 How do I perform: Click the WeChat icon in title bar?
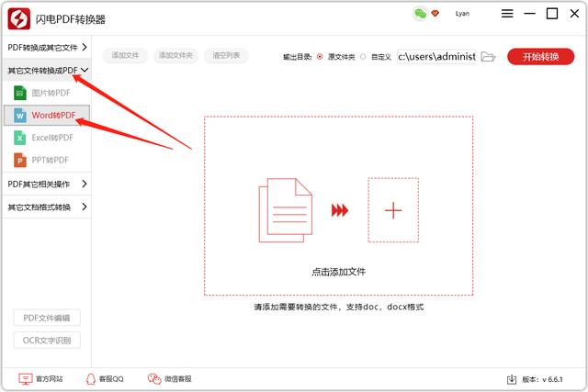click(x=420, y=14)
